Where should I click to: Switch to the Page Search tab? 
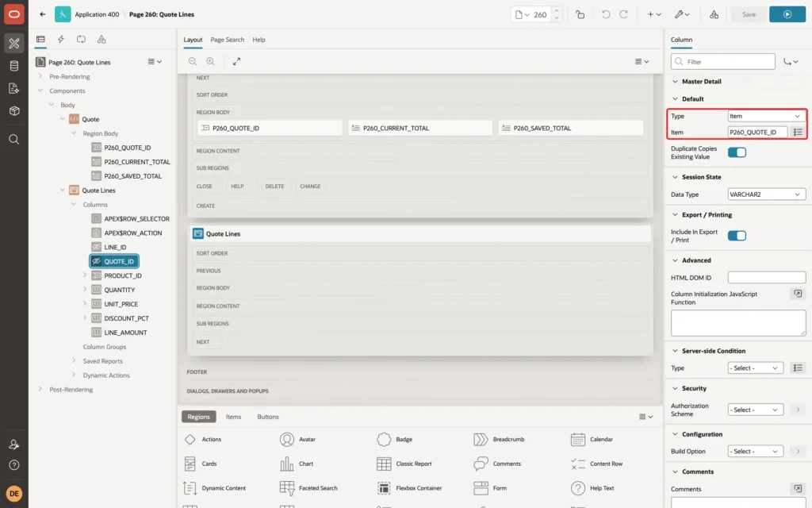[x=227, y=40]
